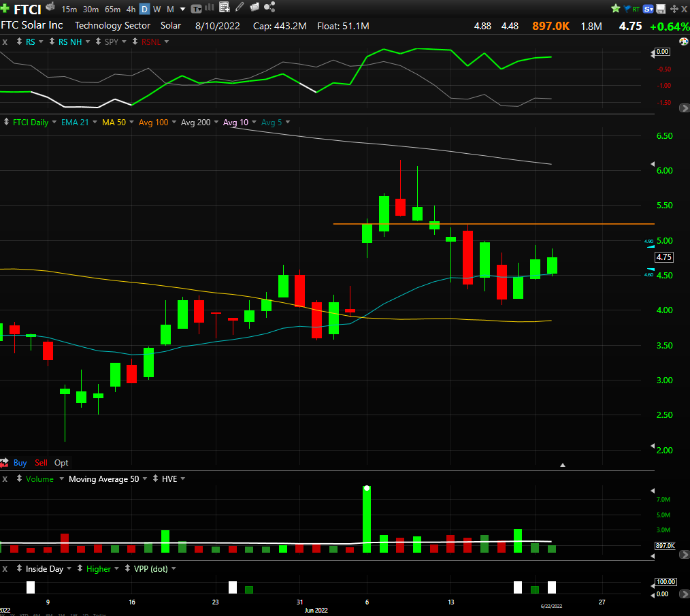Click the Opt options button

[x=61, y=463]
